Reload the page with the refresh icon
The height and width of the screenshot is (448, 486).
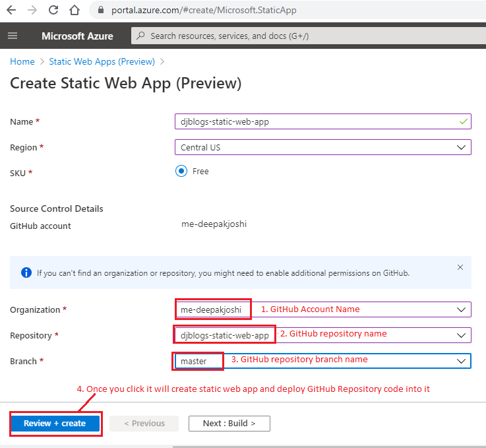53,10
